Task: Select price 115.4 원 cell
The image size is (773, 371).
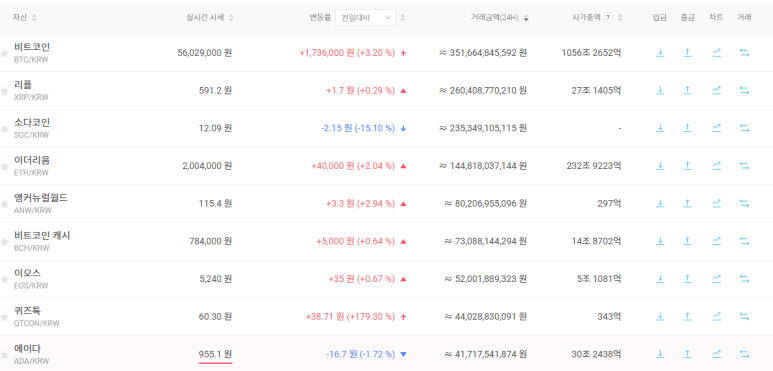Action: (x=215, y=203)
